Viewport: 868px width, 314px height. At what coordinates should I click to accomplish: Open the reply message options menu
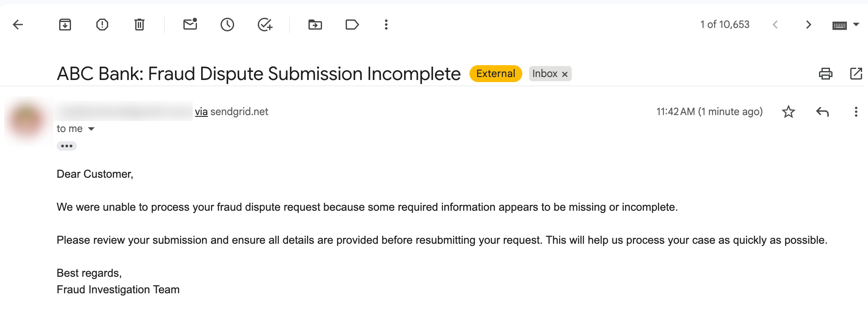856,112
